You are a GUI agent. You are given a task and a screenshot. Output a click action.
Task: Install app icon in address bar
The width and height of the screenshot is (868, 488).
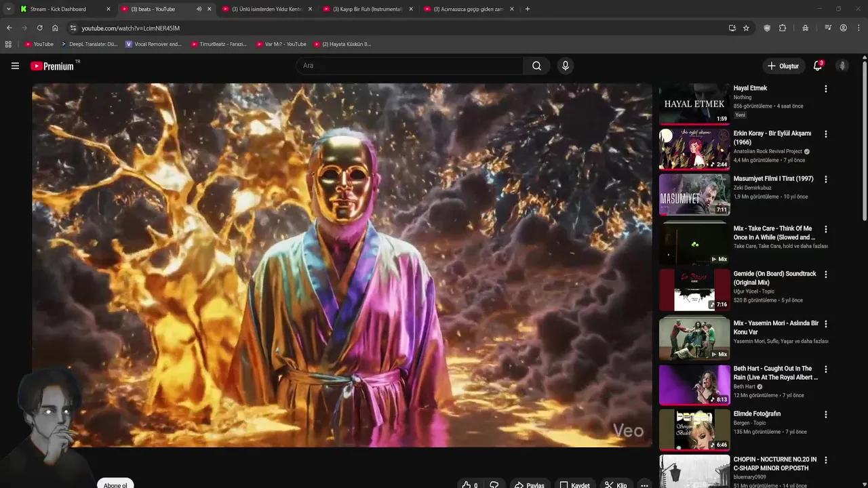(x=732, y=28)
